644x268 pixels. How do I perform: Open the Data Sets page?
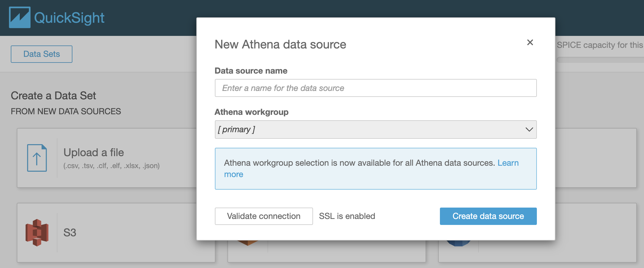tap(42, 54)
